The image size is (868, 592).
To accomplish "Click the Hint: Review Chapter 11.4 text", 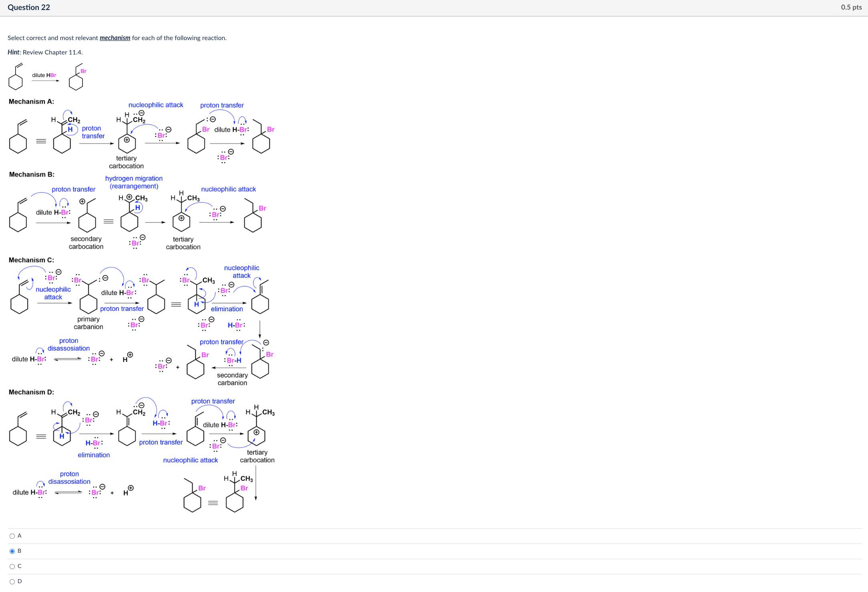I will pos(45,52).
